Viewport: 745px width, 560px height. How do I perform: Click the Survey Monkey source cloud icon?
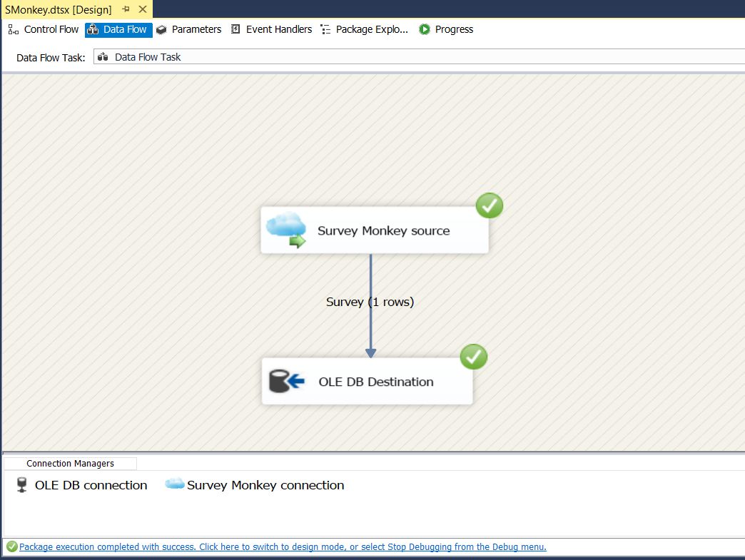tap(286, 230)
